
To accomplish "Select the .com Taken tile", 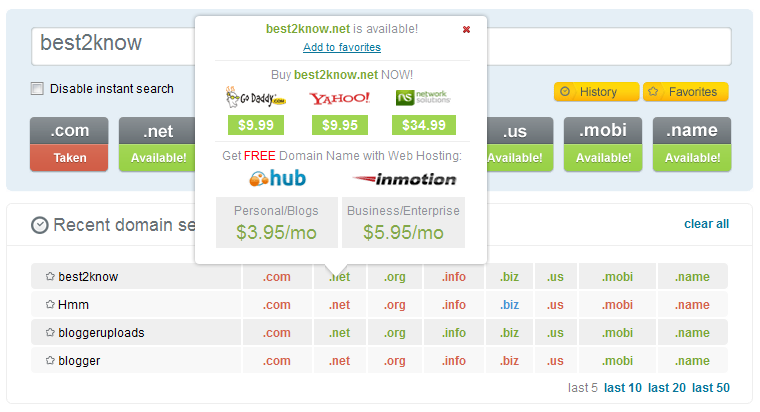I will click(69, 144).
